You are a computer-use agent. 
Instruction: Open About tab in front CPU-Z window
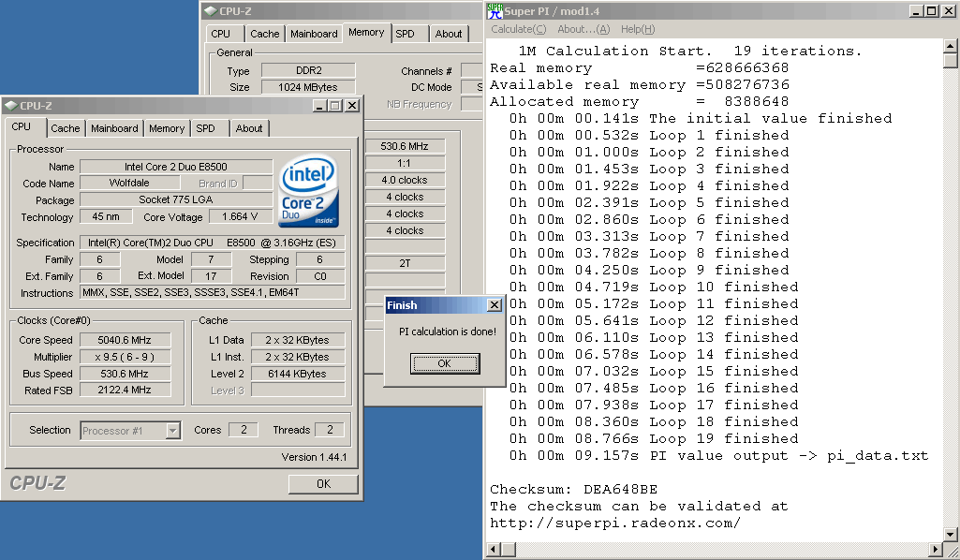coord(249,128)
